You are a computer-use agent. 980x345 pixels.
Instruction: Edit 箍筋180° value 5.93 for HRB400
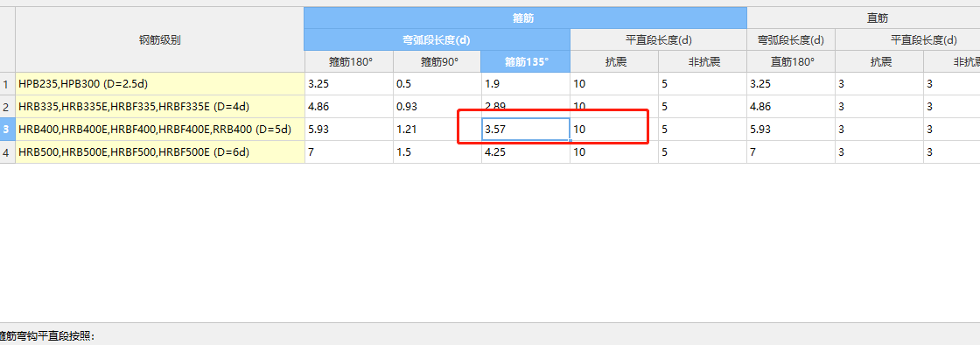pos(349,130)
